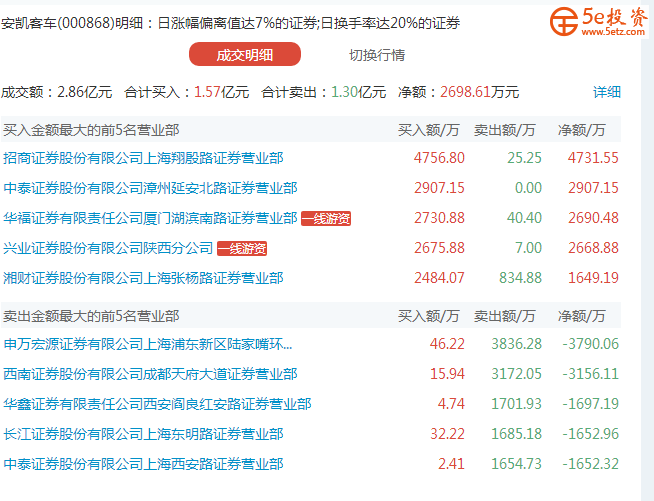
Task: Click 一线游资 tag beside 华福证券
Action: [x=326, y=218]
